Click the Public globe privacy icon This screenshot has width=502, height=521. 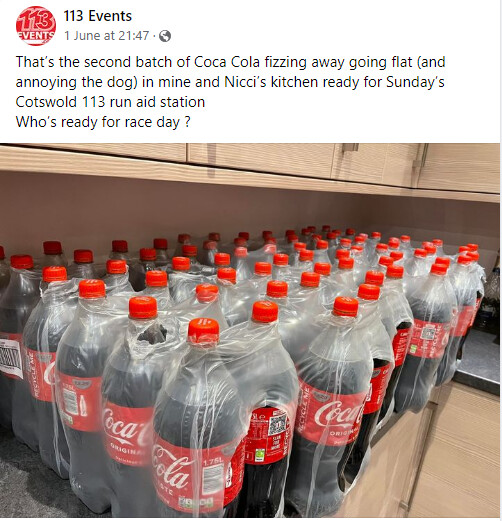pyautogui.click(x=165, y=36)
